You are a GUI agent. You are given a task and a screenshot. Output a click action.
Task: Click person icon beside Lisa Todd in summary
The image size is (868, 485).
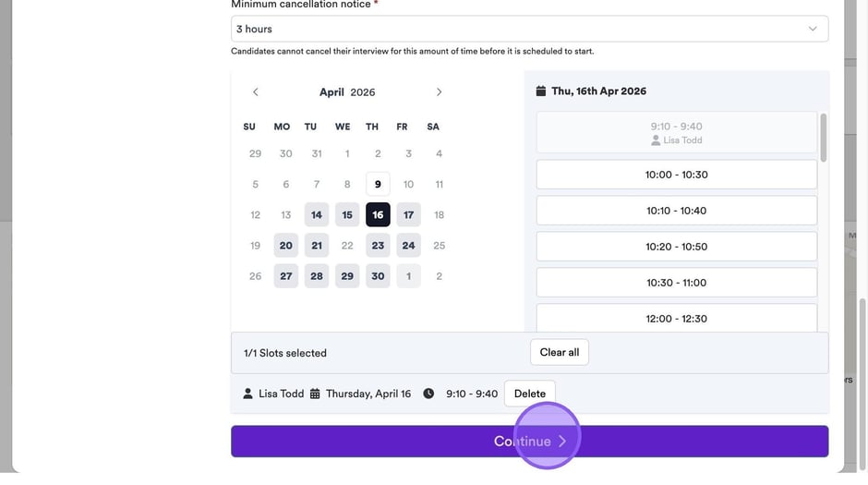coord(247,394)
